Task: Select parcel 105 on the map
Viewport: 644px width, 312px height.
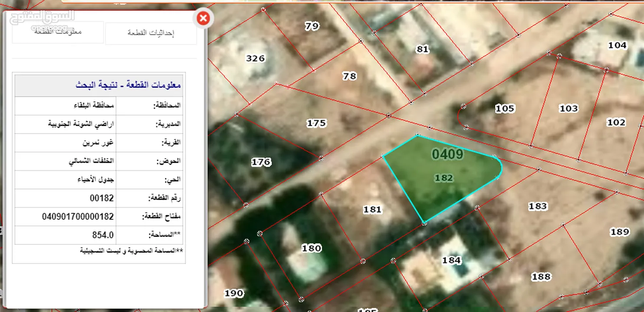Action: [505, 108]
